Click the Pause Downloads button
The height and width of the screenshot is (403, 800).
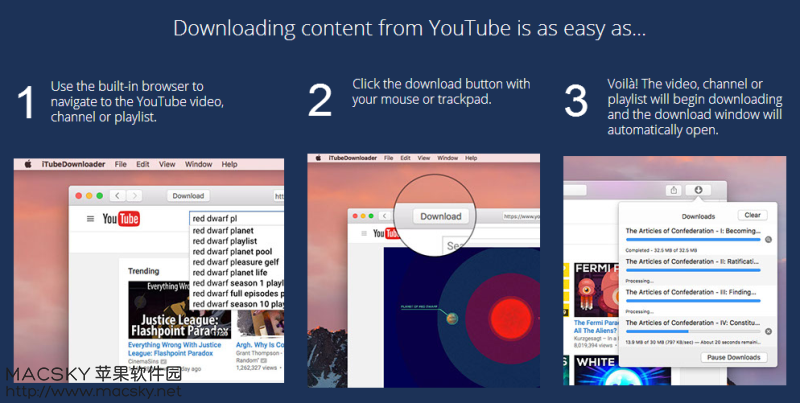coord(734,357)
